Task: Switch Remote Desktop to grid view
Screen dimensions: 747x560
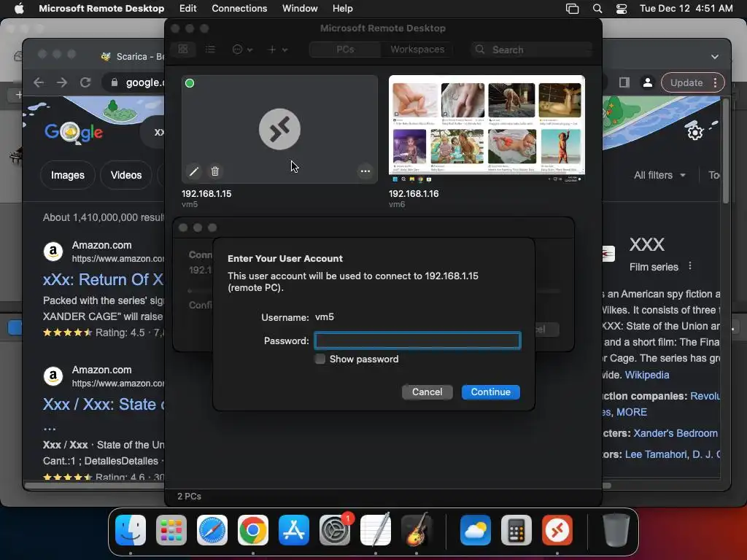Action: [183, 49]
